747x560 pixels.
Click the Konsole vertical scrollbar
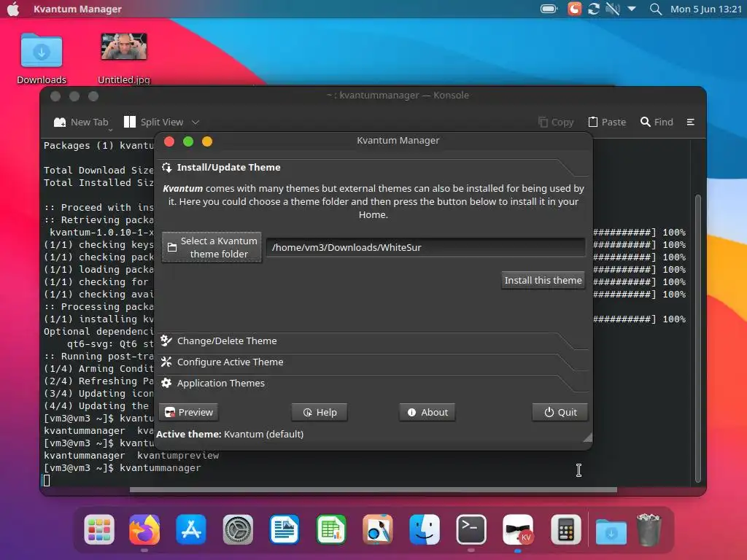pos(698,338)
